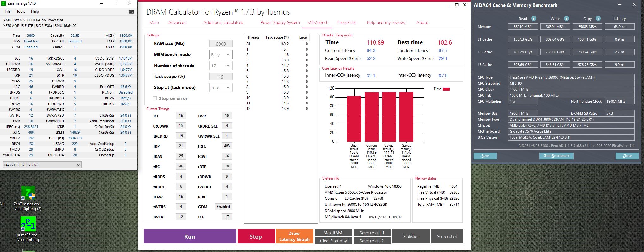Switch to the FreezKiller tab
This screenshot has width=644, height=252.
[347, 22]
